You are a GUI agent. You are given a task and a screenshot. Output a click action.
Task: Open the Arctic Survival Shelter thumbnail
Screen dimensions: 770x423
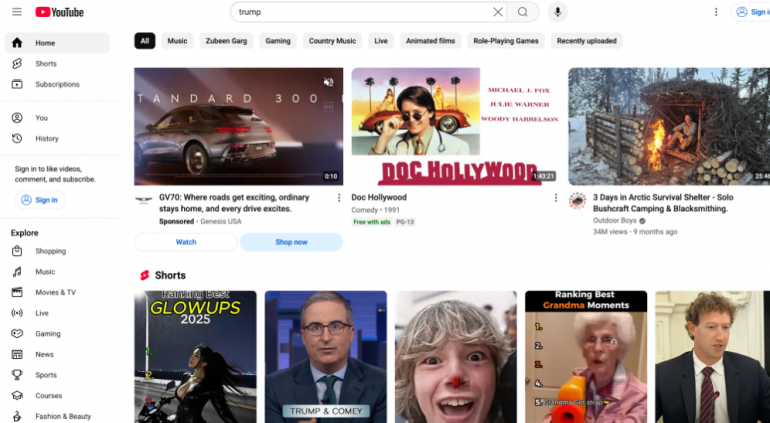click(669, 126)
